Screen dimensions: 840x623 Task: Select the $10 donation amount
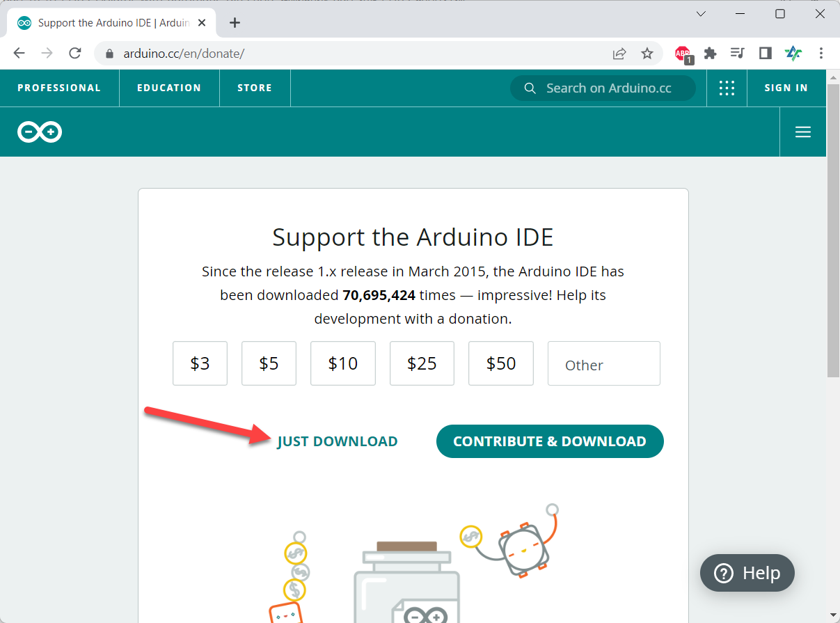(343, 363)
